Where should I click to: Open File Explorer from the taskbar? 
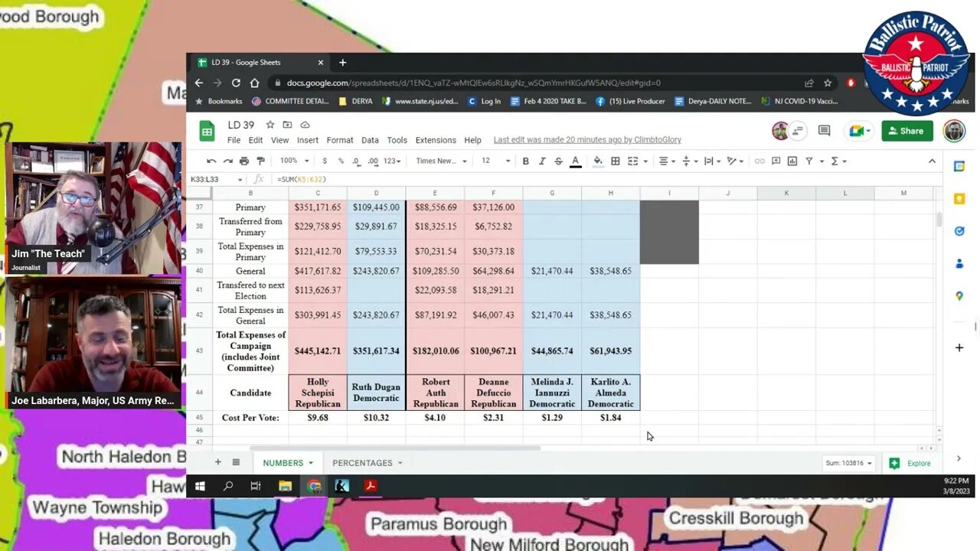tap(285, 486)
